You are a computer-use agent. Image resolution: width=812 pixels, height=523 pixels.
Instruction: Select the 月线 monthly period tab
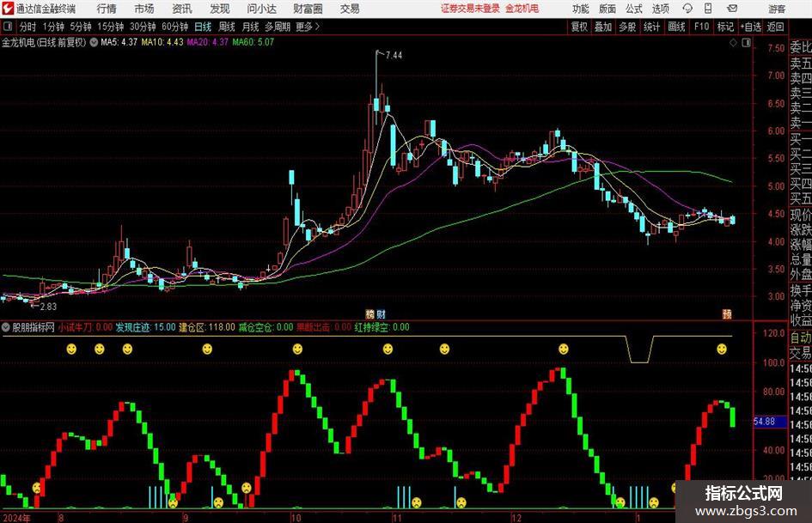[250, 27]
